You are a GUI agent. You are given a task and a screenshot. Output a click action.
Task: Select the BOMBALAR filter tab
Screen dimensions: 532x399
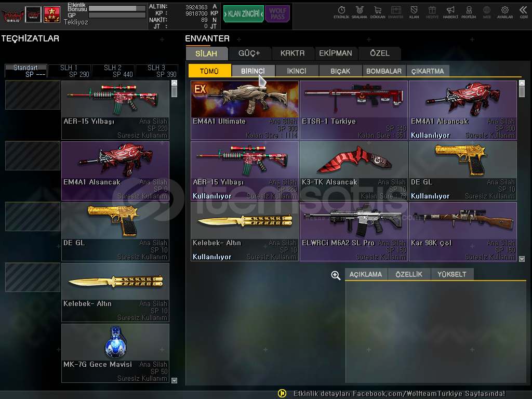click(x=384, y=71)
